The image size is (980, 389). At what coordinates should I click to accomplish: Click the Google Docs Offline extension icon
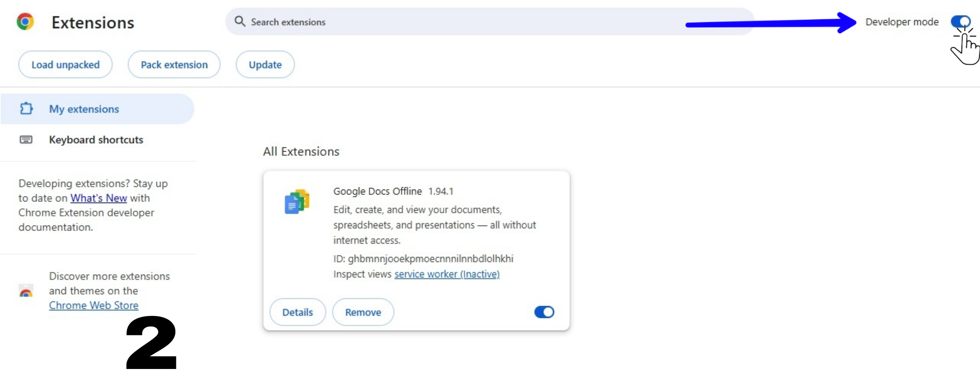coord(297,201)
